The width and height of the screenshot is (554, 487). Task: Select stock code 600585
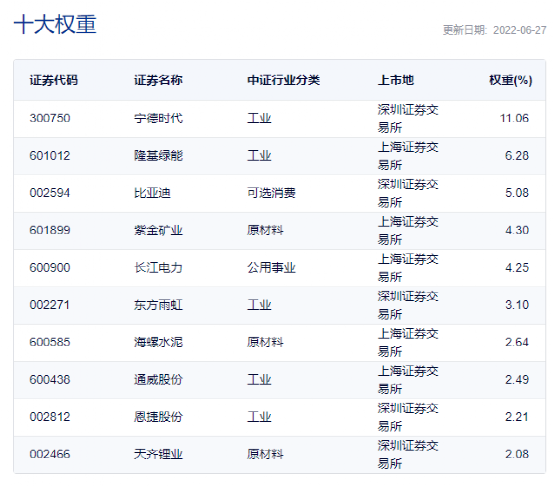[50, 342]
